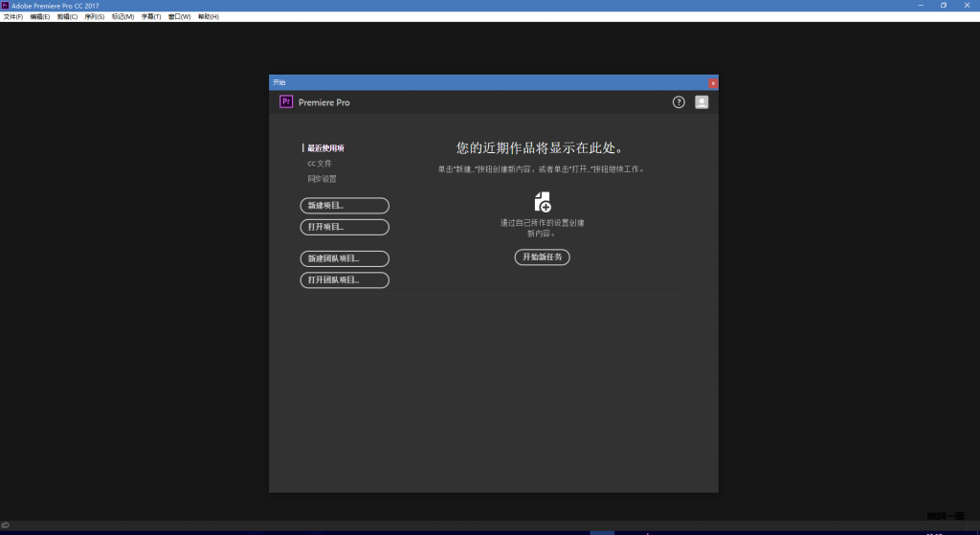The image size is (980, 535).
Task: Click the Creative Cloud status icon at bottom-left
Action: [6, 524]
